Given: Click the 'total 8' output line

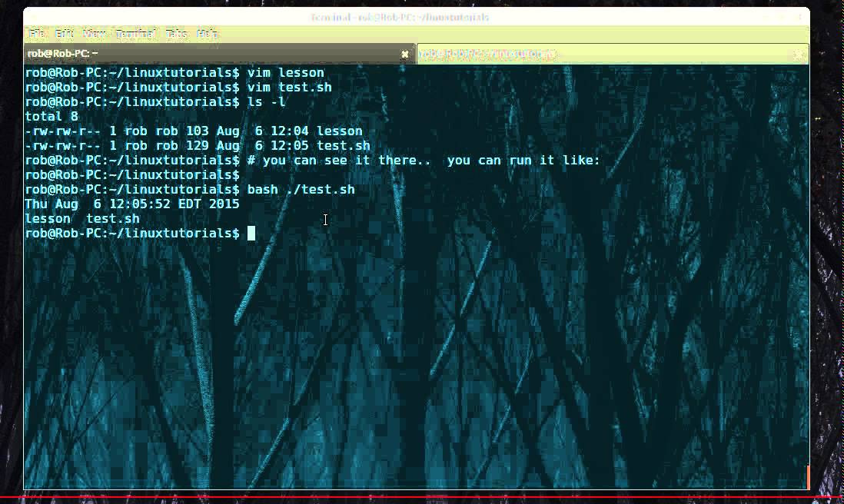Looking at the screenshot, I should [x=52, y=116].
